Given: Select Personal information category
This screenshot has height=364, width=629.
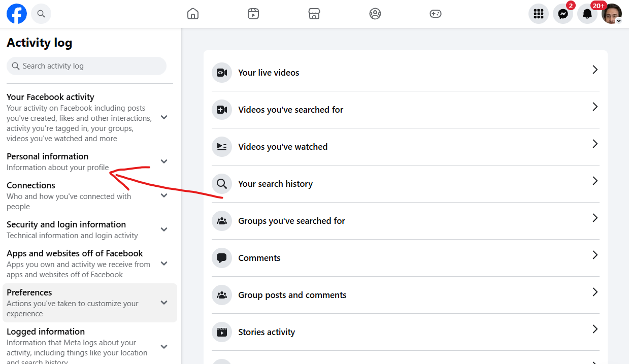Looking at the screenshot, I should (x=90, y=161).
